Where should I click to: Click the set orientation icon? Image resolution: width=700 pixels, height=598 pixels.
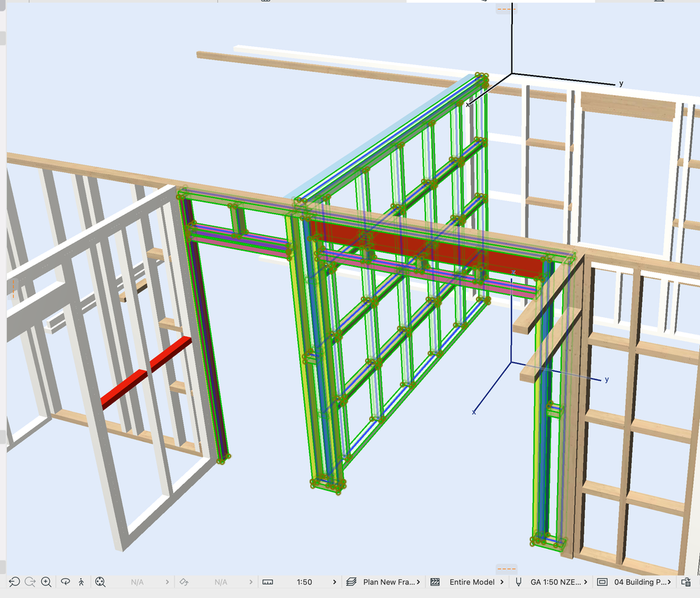click(x=184, y=582)
